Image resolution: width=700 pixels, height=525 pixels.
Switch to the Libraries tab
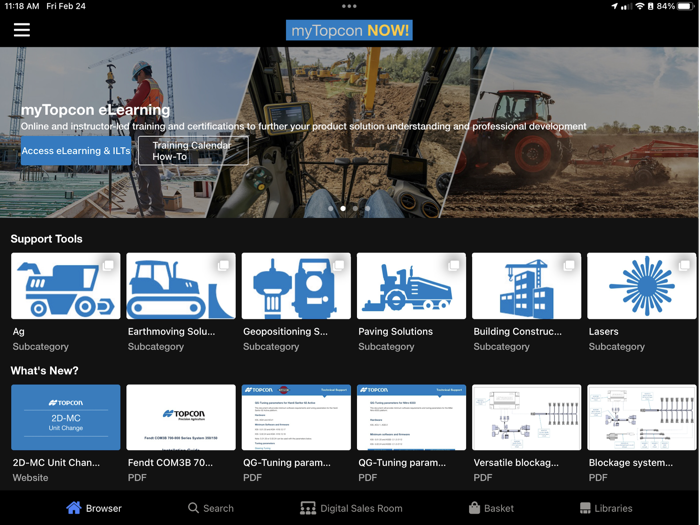pyautogui.click(x=606, y=508)
